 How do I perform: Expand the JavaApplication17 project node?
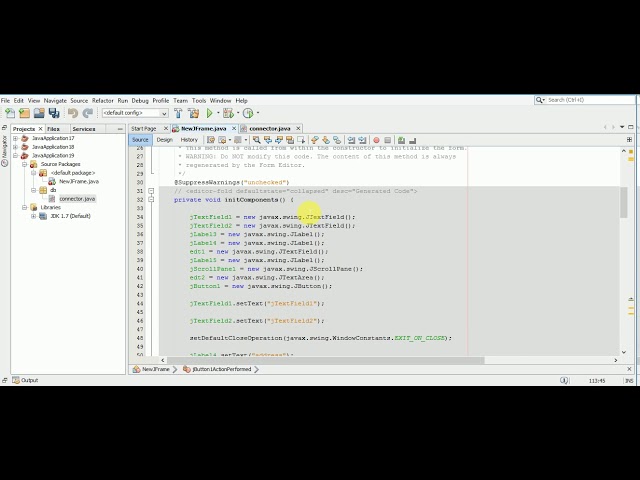[x=16, y=138]
